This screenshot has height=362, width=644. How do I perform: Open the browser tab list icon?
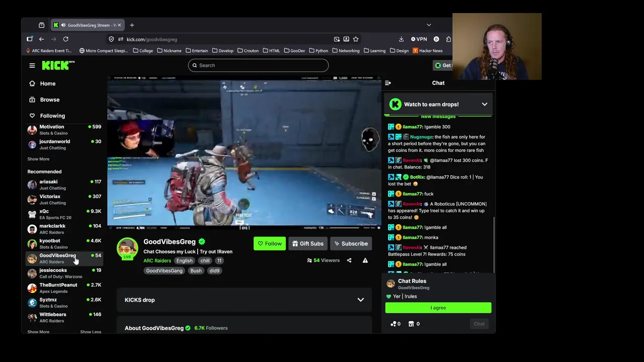(41, 25)
